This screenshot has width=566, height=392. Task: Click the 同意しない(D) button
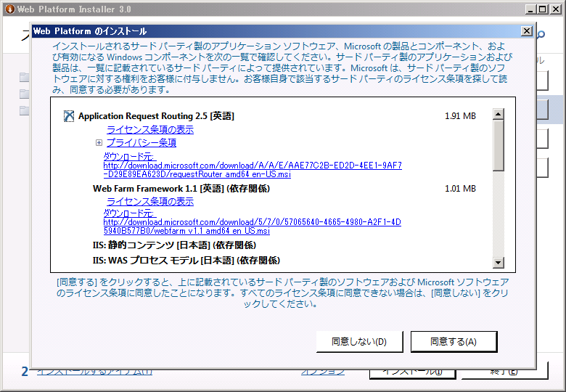point(359,341)
